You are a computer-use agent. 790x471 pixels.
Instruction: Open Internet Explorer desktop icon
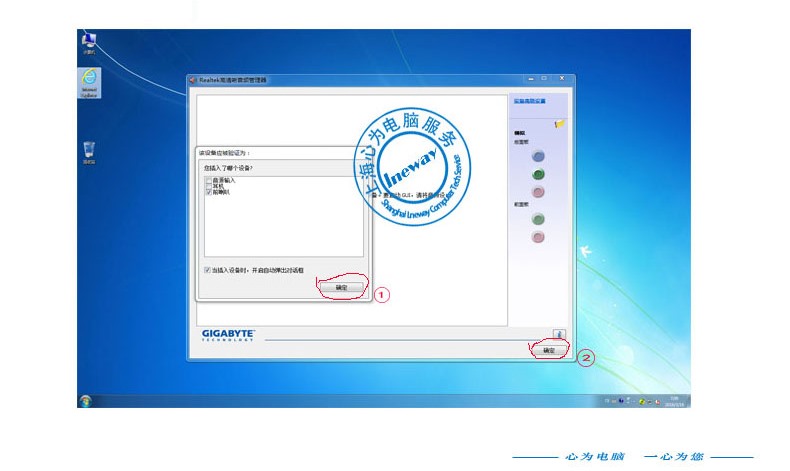coord(89,81)
